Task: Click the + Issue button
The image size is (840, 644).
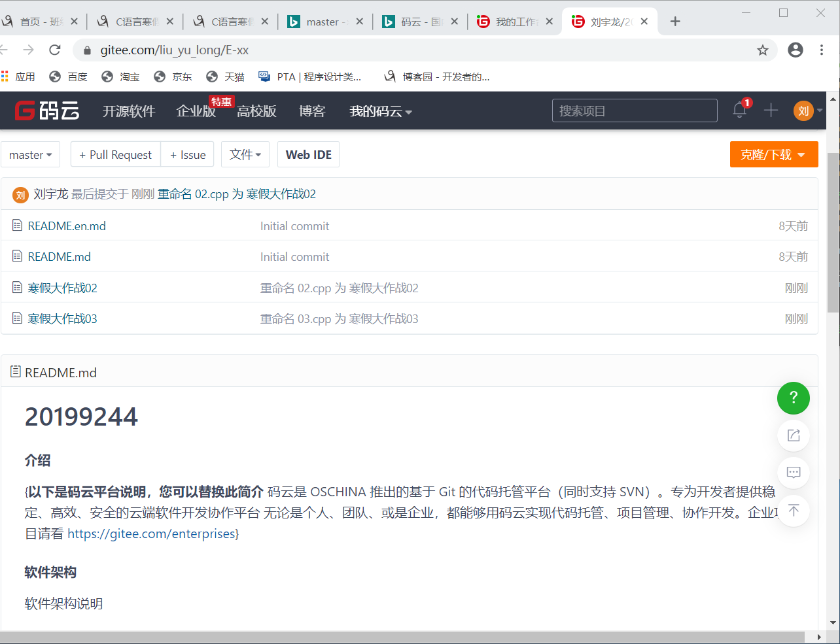Action: click(188, 154)
